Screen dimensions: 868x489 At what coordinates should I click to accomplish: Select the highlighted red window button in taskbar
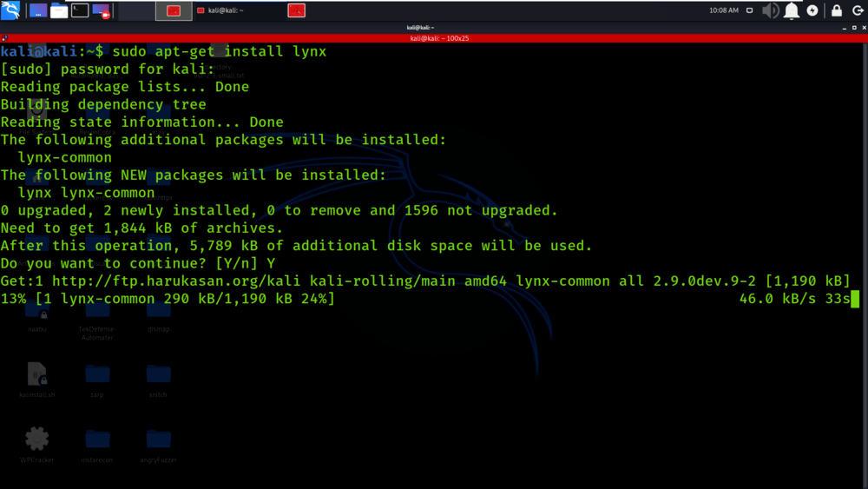click(174, 10)
